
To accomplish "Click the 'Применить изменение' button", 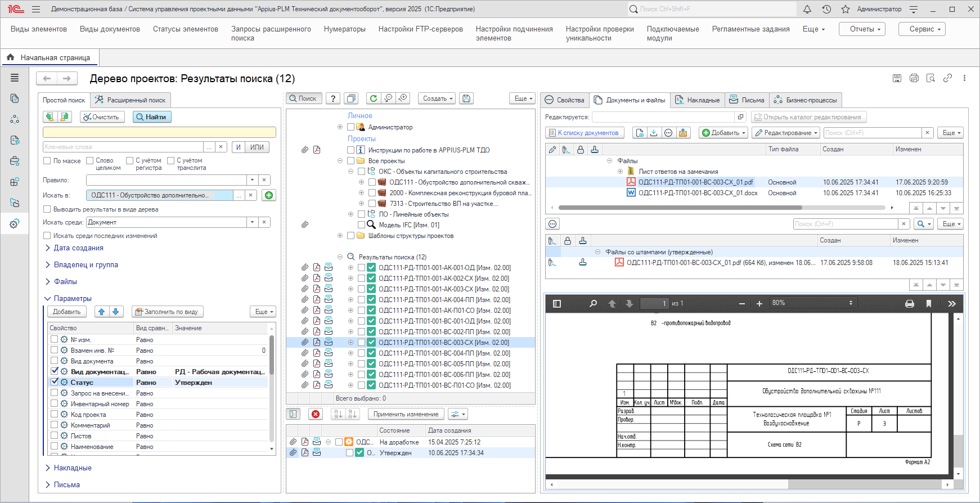I will point(406,414).
